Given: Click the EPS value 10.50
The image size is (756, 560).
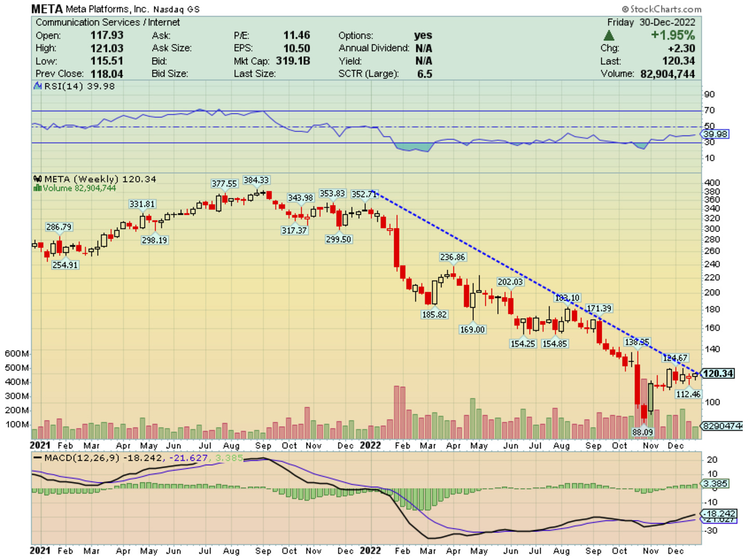Looking at the screenshot, I should [296, 48].
